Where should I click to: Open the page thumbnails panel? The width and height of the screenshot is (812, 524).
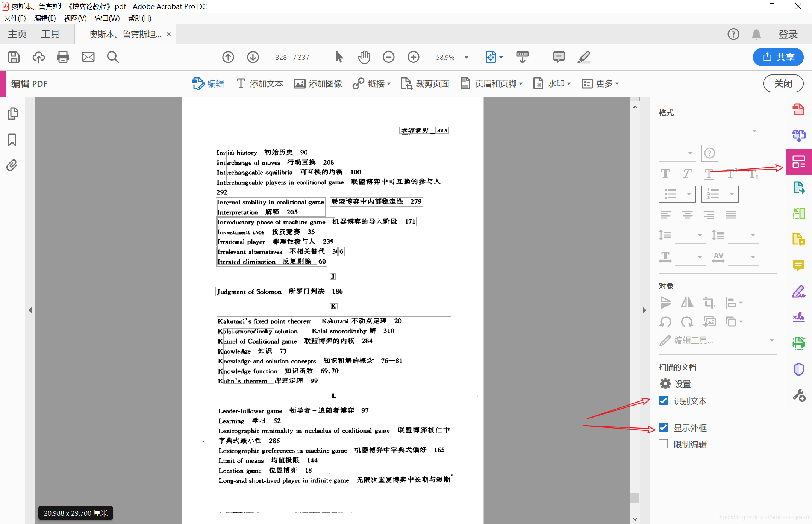(13, 113)
